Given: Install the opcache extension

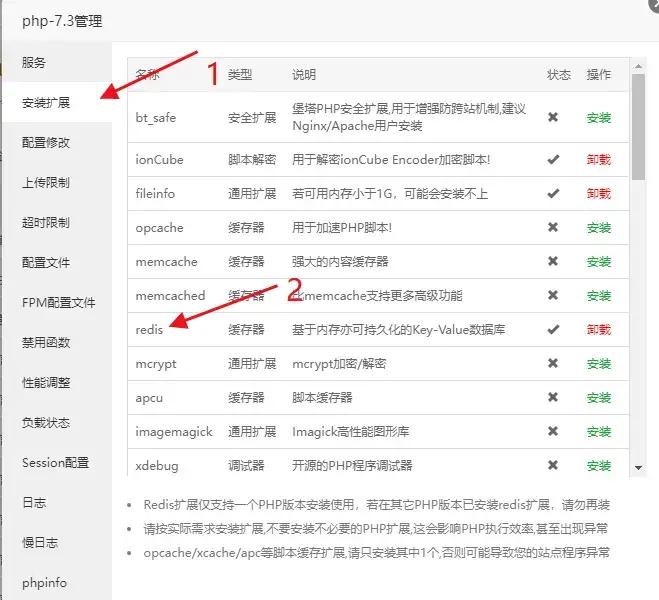Looking at the screenshot, I should (598, 228).
